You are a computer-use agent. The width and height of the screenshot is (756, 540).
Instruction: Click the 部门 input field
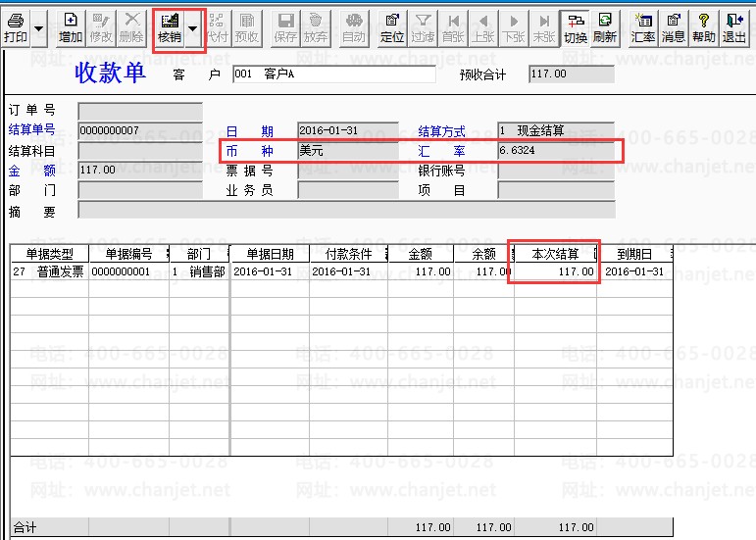pos(140,190)
